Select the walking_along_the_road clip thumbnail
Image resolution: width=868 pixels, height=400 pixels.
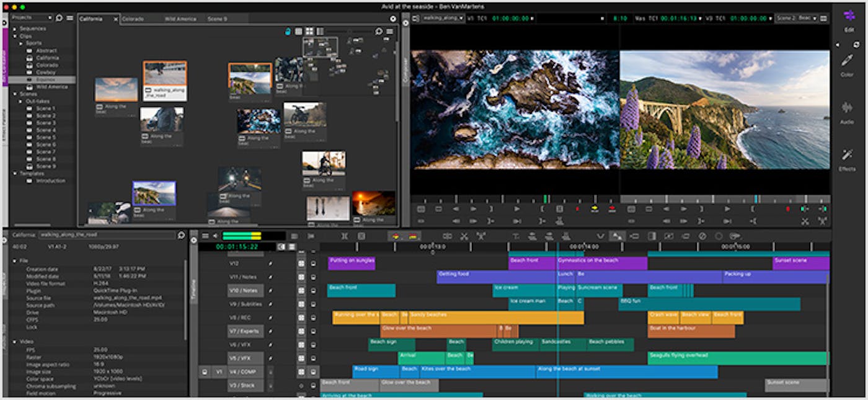click(165, 81)
